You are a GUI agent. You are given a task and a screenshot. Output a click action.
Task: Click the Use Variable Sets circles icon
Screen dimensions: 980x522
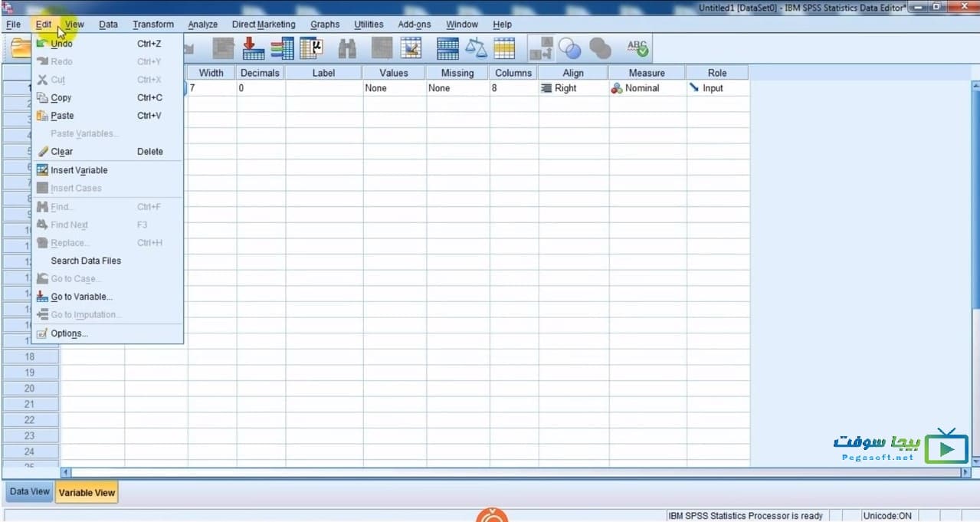click(x=570, y=49)
